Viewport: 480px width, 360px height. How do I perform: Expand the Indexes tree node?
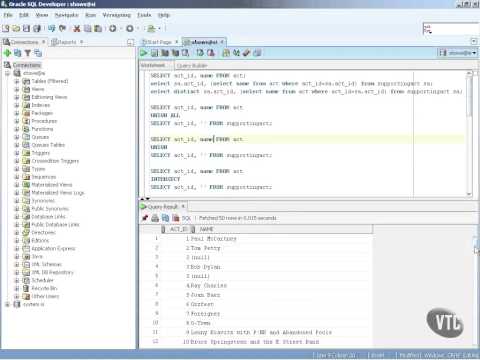(x=17, y=105)
